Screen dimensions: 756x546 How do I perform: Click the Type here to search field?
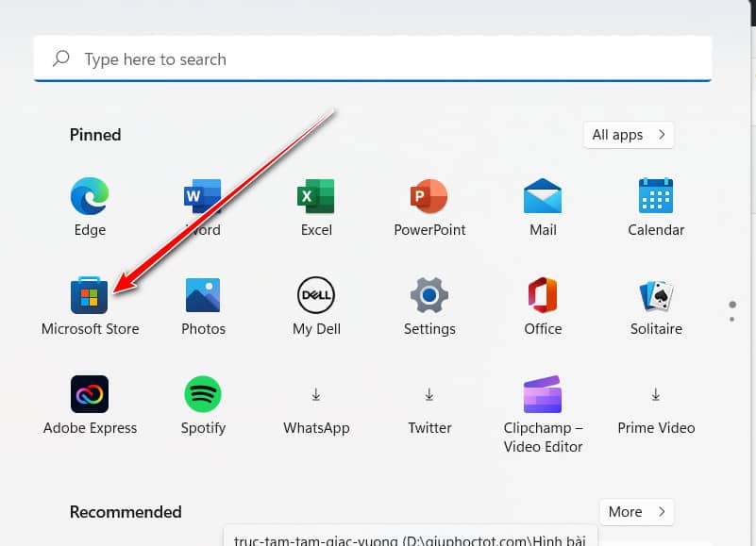pos(373,58)
